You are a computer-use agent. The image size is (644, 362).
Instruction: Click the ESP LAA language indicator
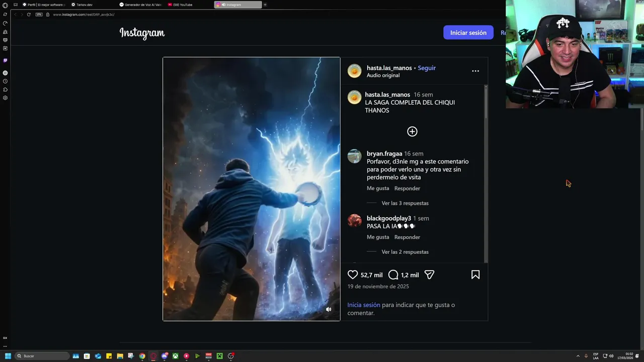point(596,356)
